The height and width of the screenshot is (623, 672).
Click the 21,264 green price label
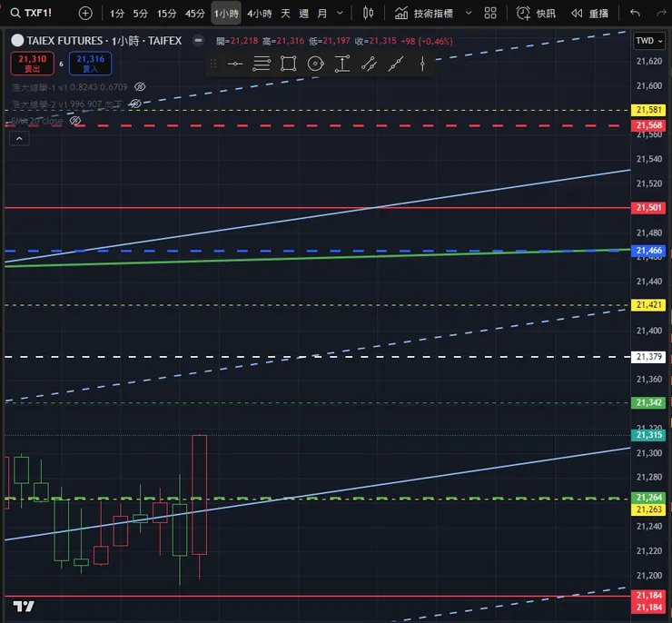click(648, 497)
